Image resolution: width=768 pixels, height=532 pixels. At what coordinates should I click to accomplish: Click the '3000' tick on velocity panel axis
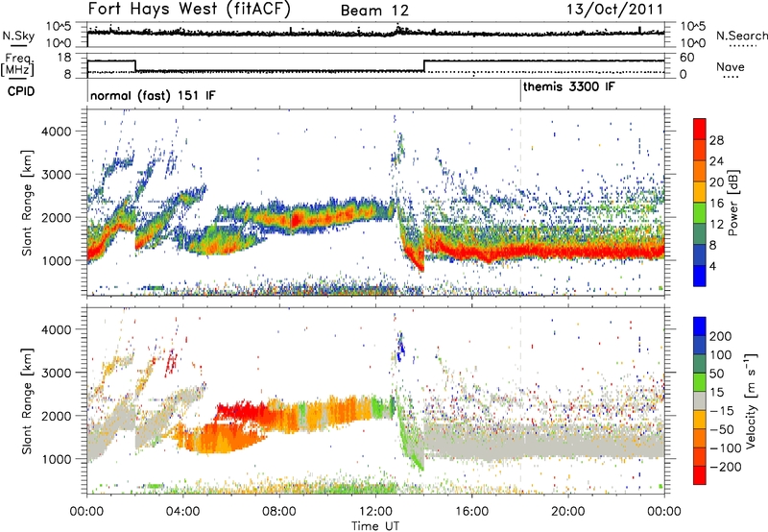click(x=56, y=373)
